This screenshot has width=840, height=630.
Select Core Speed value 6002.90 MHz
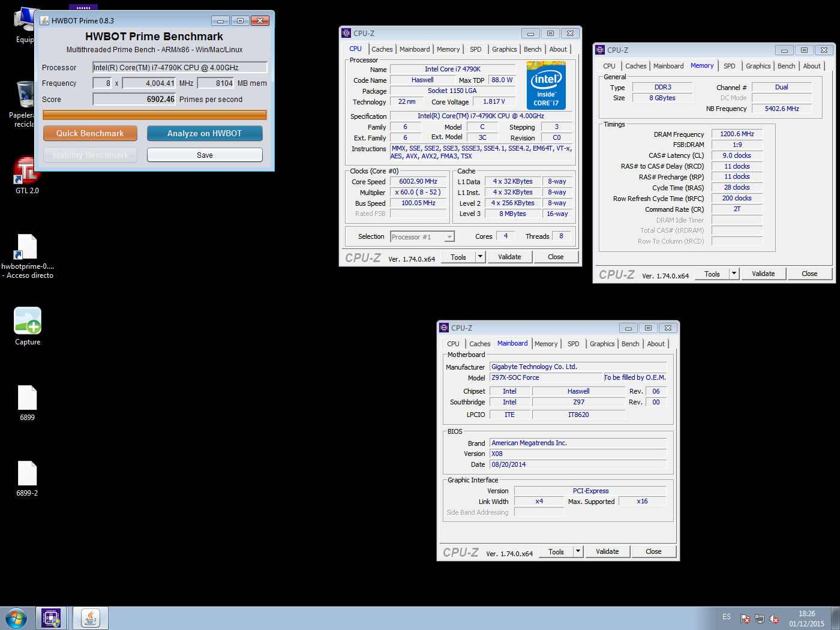418,181
